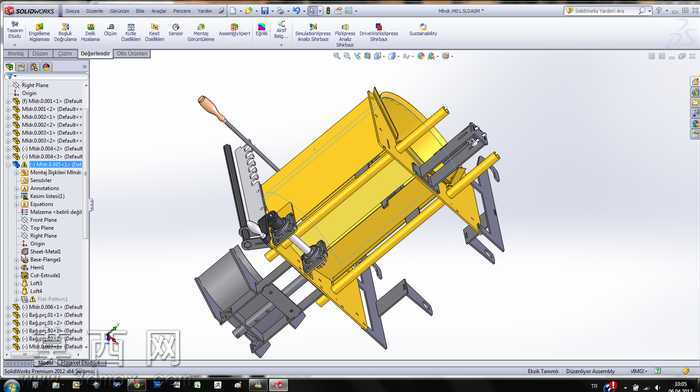Open the Sustainability tool

tap(423, 30)
